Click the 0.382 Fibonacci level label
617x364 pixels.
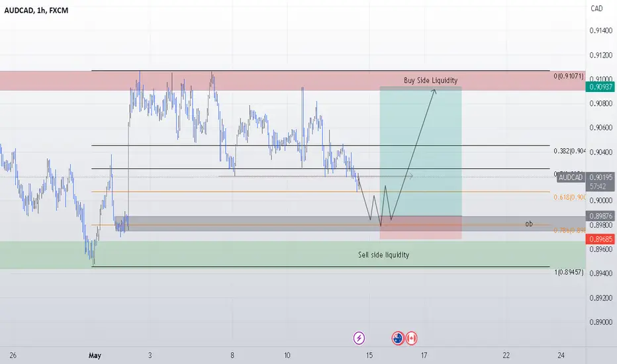click(x=570, y=151)
